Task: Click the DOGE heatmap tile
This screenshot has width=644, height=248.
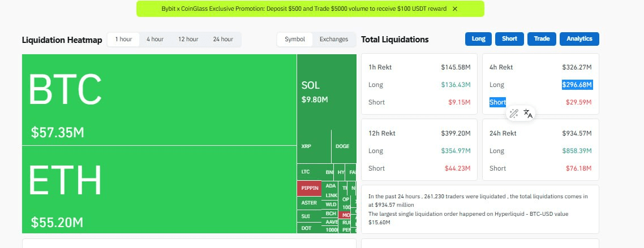Action: [343, 146]
